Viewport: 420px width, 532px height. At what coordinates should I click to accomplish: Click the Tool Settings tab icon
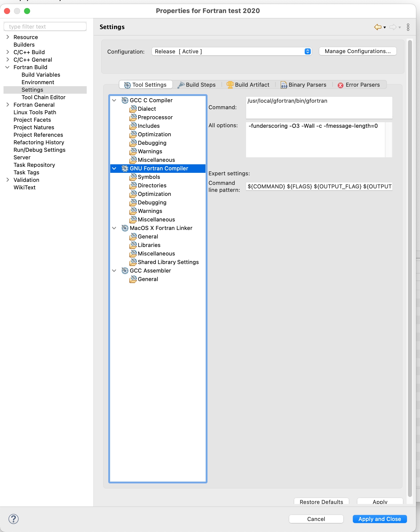(x=127, y=85)
